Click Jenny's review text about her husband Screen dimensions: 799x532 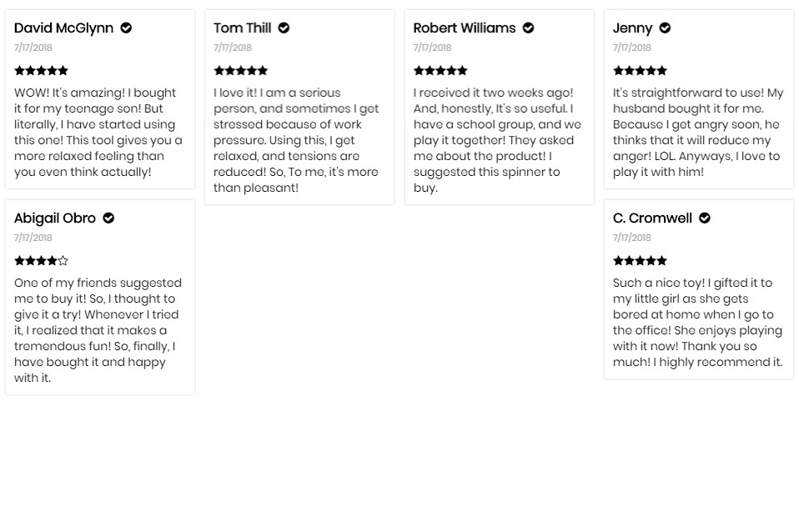pyautogui.click(x=698, y=133)
